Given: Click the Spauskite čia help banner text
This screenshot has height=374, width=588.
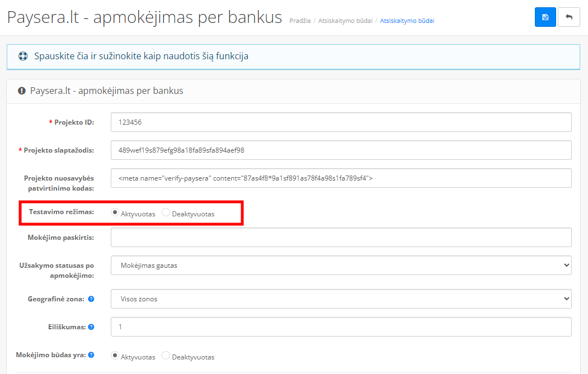Looking at the screenshot, I should click(141, 56).
